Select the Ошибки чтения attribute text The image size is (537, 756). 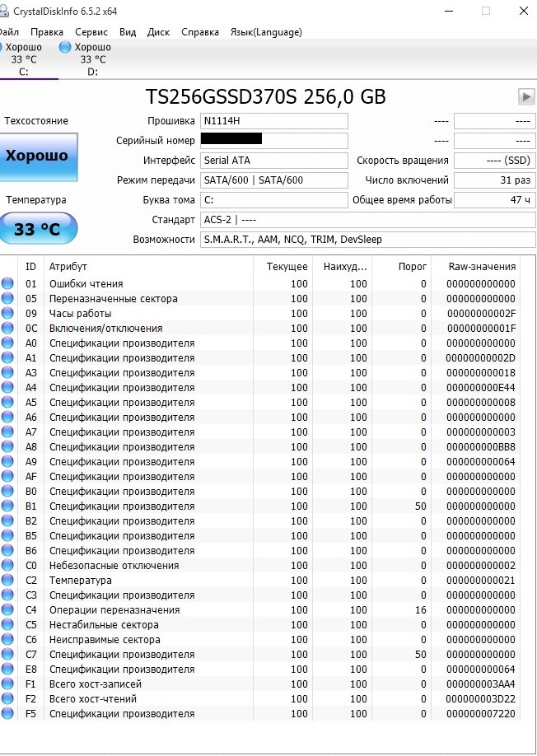point(86,283)
